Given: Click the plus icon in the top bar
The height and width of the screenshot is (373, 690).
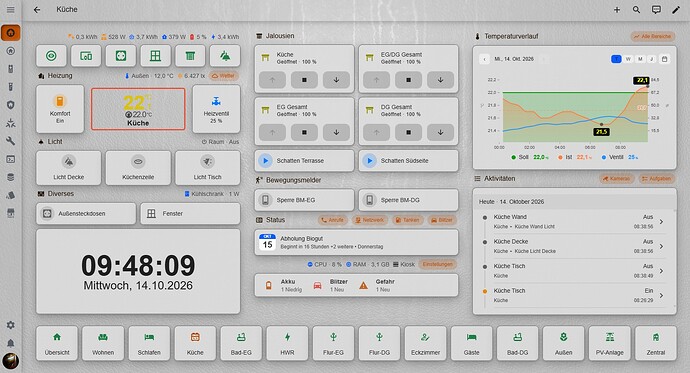Looking at the screenshot, I should coord(617,10).
